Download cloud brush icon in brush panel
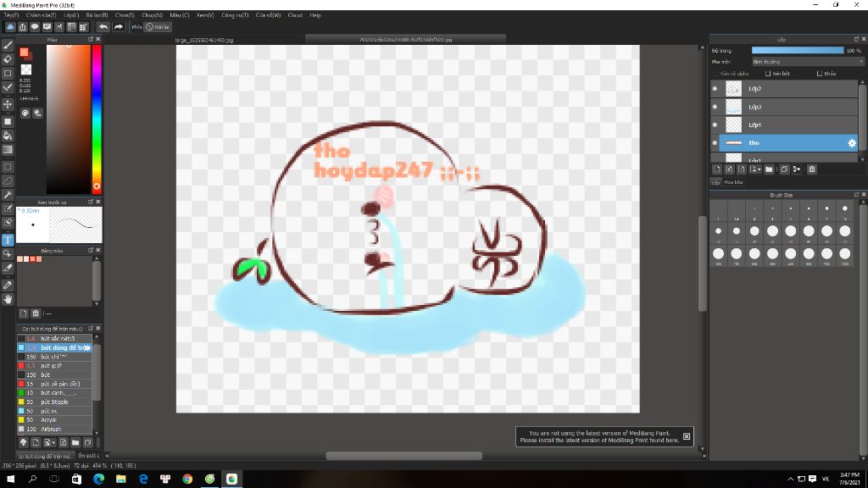Screen dimensions: 868x488 [x=23, y=442]
